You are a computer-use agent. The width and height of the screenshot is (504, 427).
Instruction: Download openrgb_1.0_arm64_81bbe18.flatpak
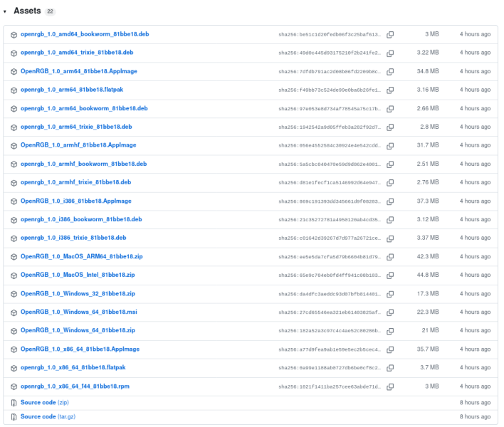click(72, 90)
